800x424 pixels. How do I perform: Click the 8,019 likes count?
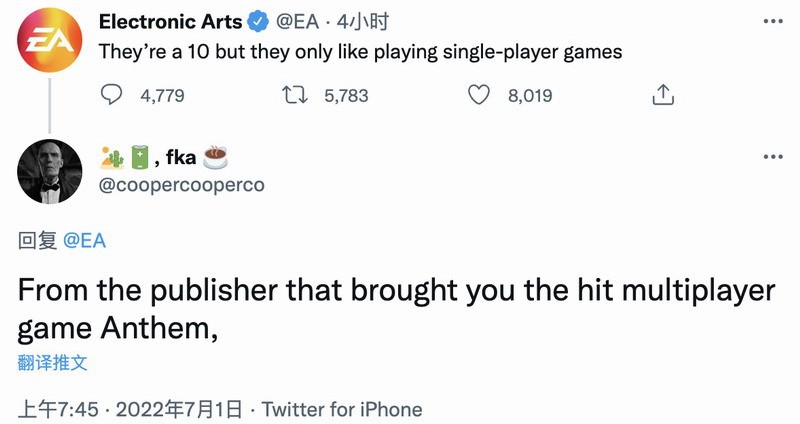(x=530, y=95)
